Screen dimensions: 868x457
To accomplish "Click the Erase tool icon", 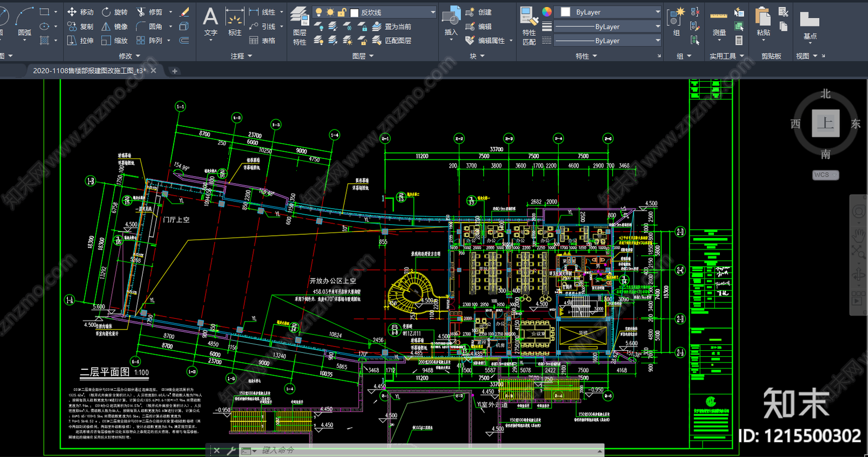I will (184, 12).
